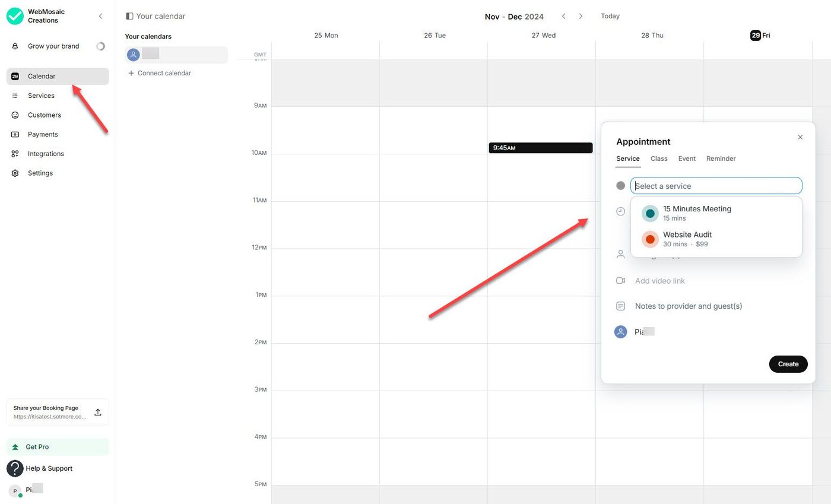Open the Customers section

click(x=44, y=115)
